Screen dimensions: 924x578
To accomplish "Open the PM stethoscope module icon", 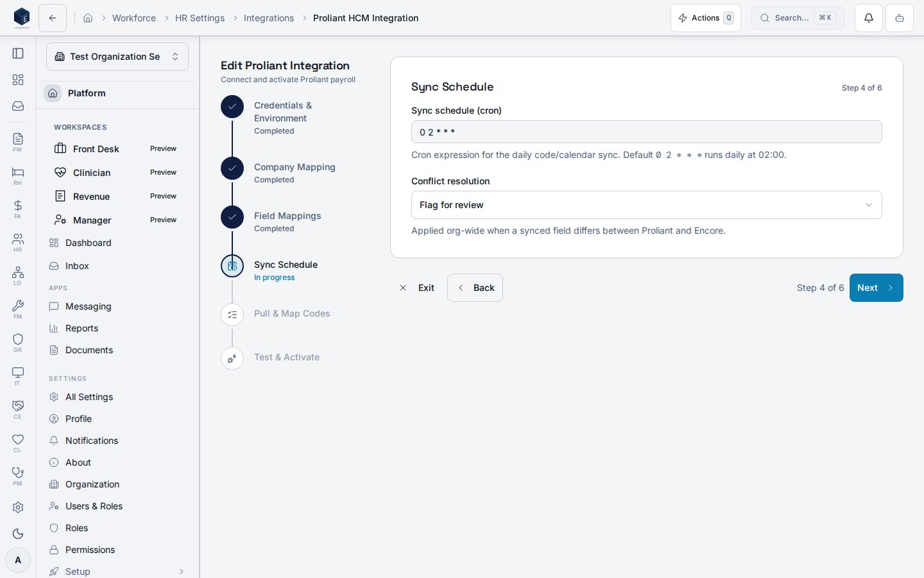I will point(18,476).
